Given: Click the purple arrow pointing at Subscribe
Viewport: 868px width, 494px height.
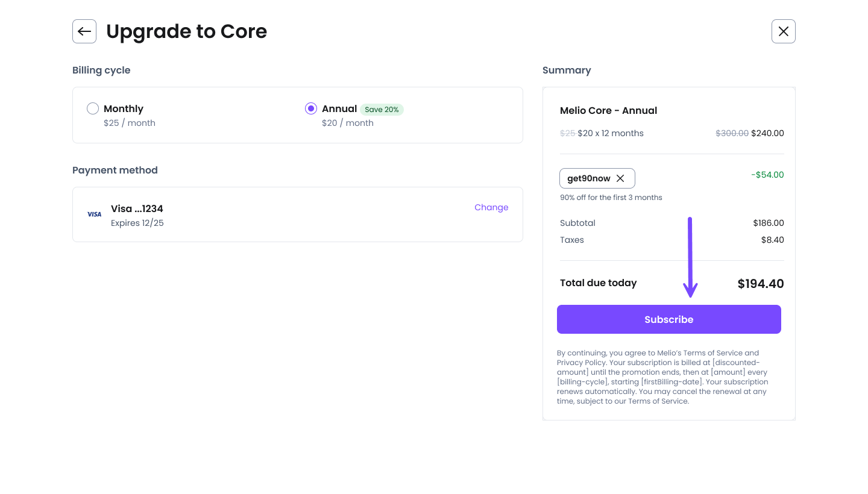Looking at the screenshot, I should coord(690,259).
